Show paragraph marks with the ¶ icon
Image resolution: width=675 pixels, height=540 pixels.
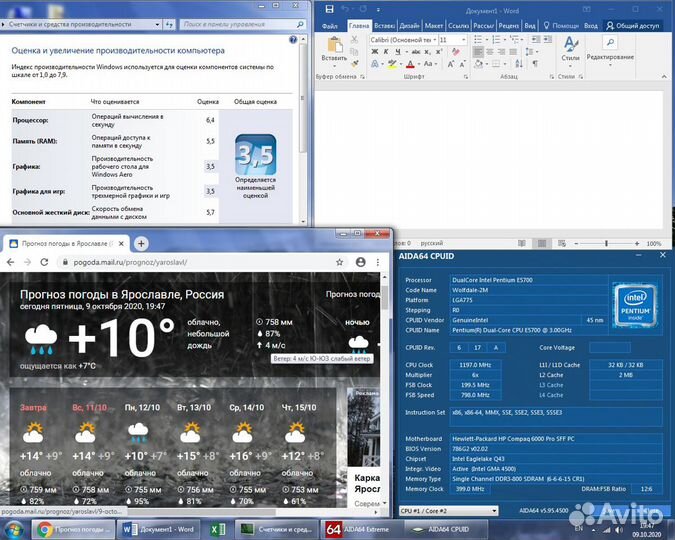tap(535, 64)
